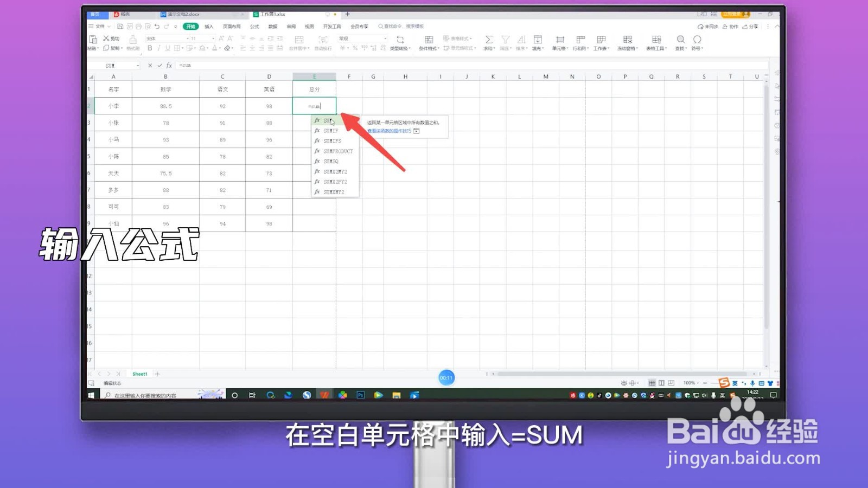Click the Type Conversion (类型转换) icon
The width and height of the screenshot is (868, 488).
click(400, 40)
